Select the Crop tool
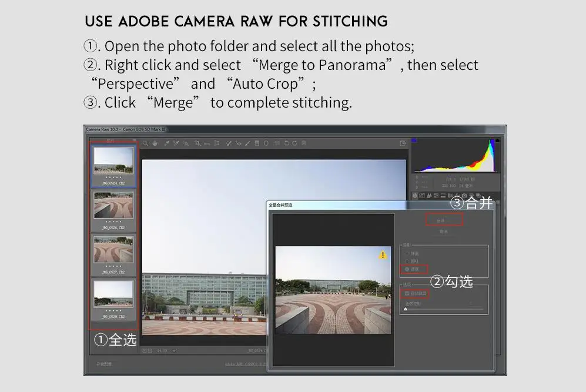This screenshot has width=586, height=392. pyautogui.click(x=197, y=143)
